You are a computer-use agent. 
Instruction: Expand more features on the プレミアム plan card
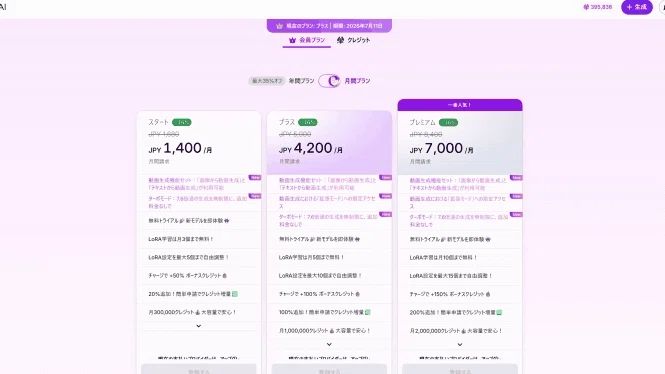460,345
